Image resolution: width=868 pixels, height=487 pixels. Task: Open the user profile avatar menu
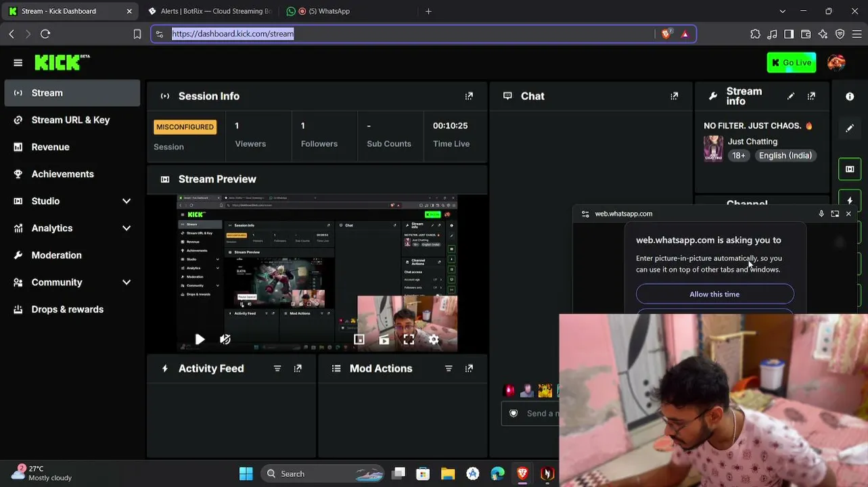[836, 62]
